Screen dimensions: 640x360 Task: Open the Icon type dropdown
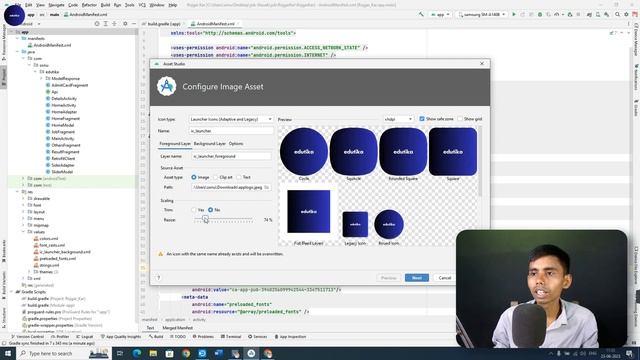[231, 119]
